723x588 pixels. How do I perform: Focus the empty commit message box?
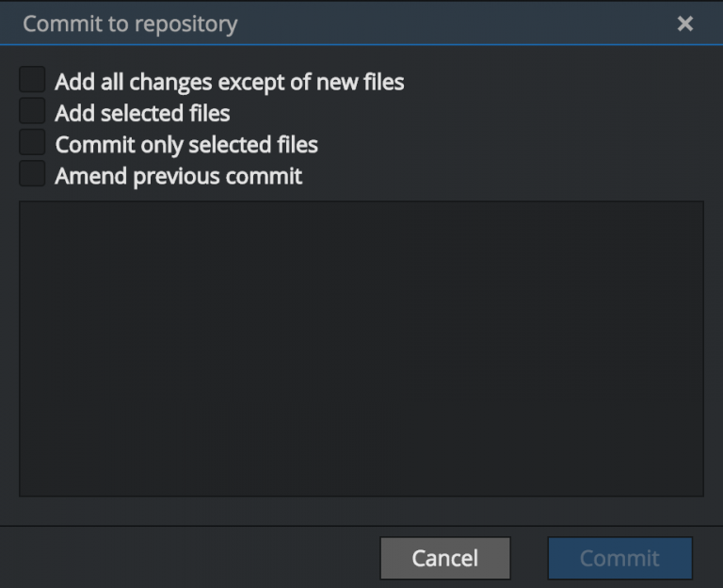[x=361, y=348]
